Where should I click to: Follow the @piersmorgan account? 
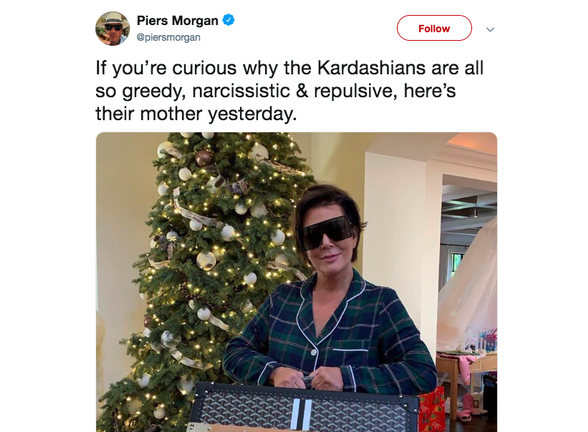pyautogui.click(x=434, y=28)
